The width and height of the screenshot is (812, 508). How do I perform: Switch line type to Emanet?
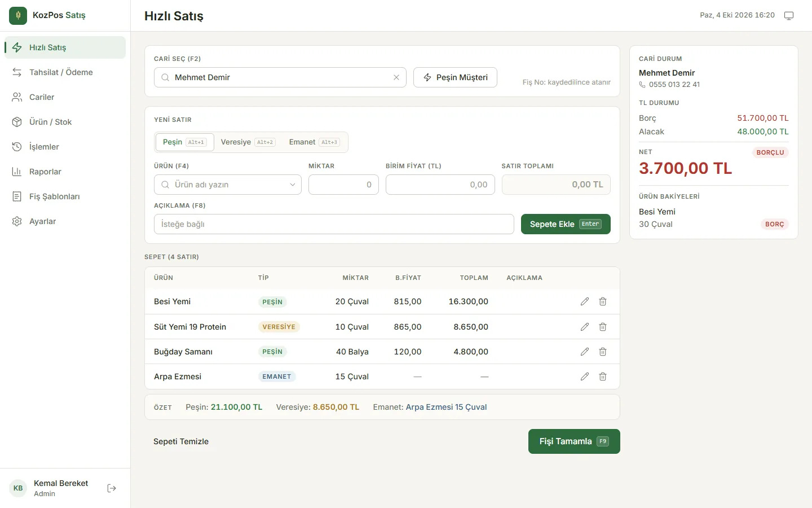coord(314,142)
